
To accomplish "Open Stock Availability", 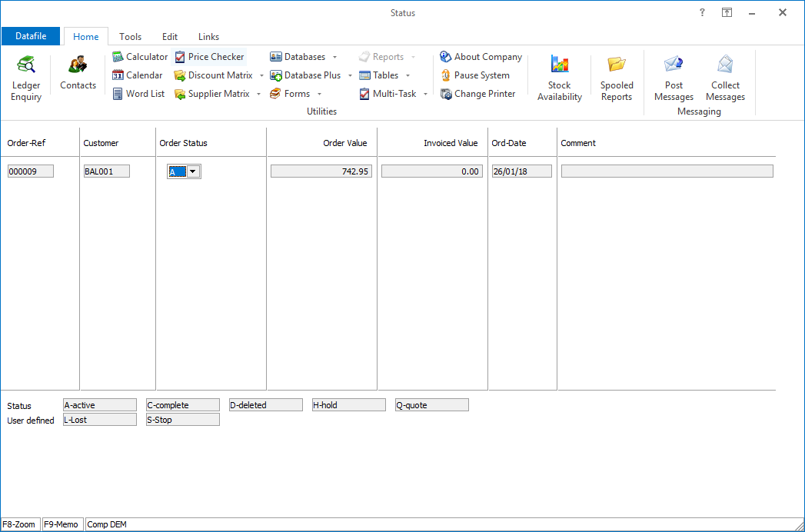I will (x=560, y=78).
